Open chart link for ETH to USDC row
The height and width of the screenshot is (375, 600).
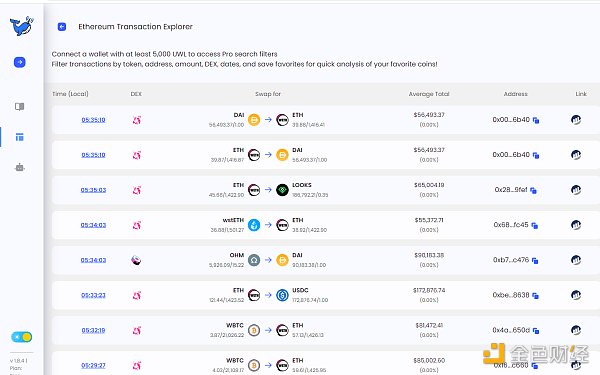tap(576, 295)
